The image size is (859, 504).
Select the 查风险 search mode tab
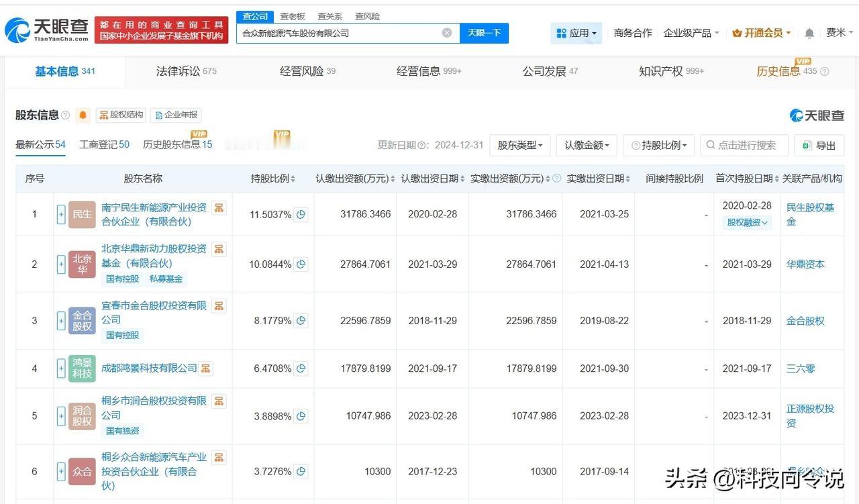point(368,16)
